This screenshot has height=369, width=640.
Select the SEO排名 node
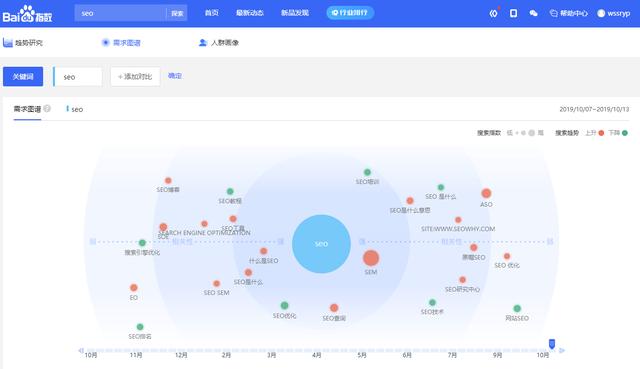click(140, 327)
